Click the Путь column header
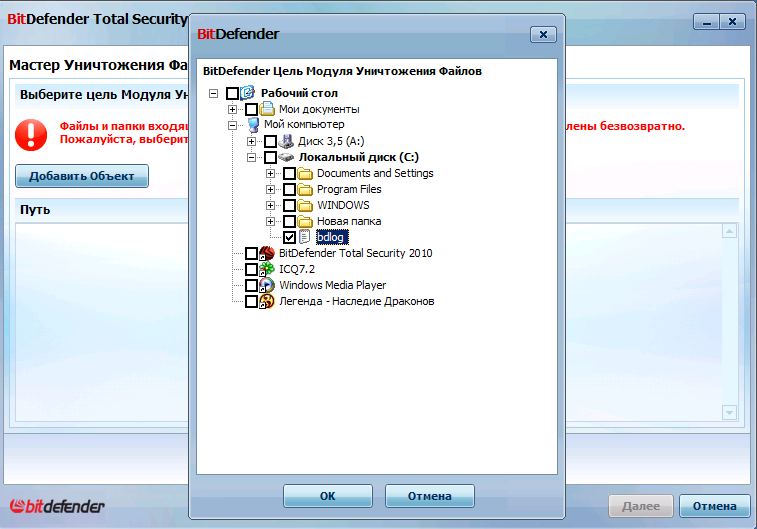757x529 pixels. 35,209
